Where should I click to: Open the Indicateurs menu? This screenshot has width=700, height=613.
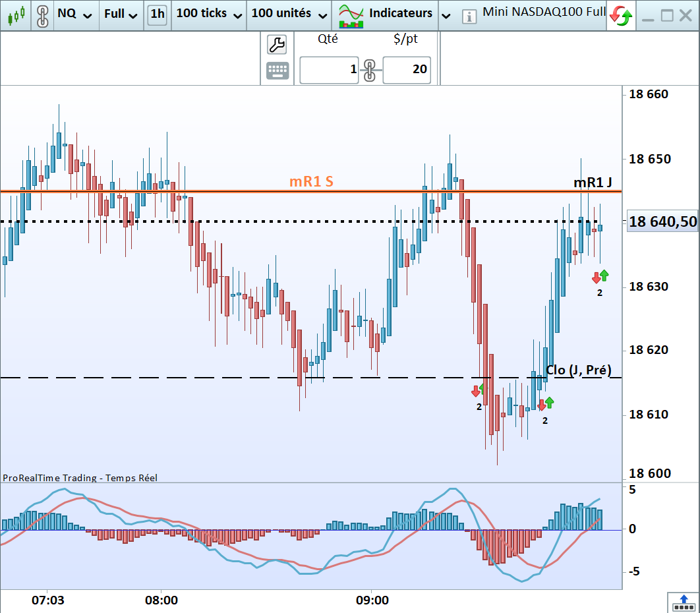tap(401, 13)
